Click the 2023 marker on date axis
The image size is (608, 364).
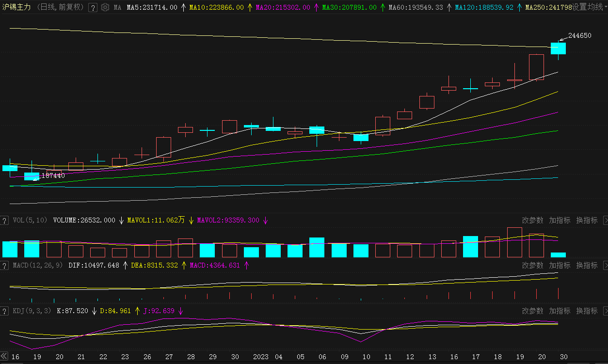click(x=261, y=357)
